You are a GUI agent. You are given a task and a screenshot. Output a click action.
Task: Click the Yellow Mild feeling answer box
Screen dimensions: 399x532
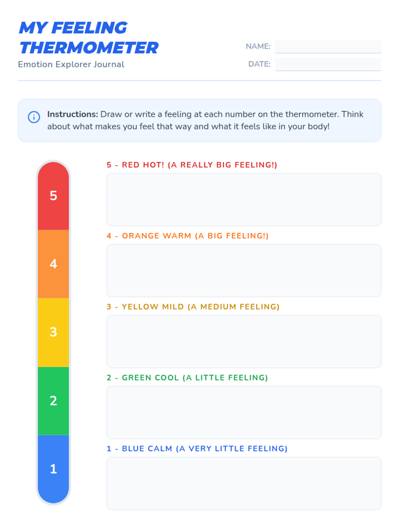244,341
